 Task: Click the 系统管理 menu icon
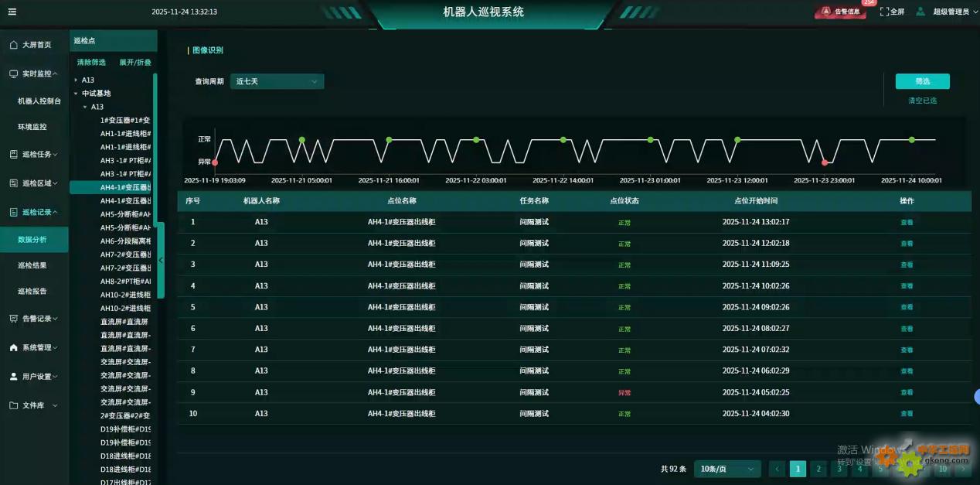click(14, 348)
